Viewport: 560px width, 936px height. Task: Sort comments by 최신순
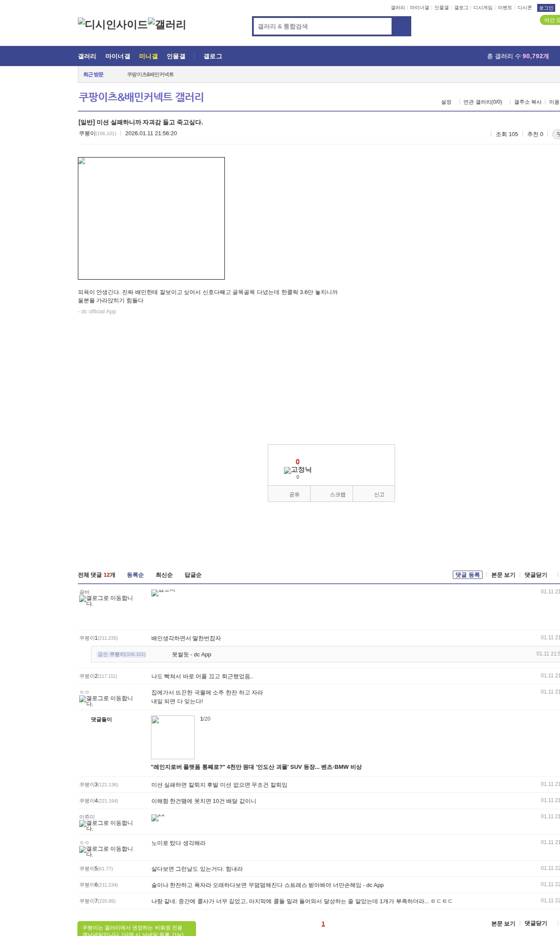pos(164,575)
